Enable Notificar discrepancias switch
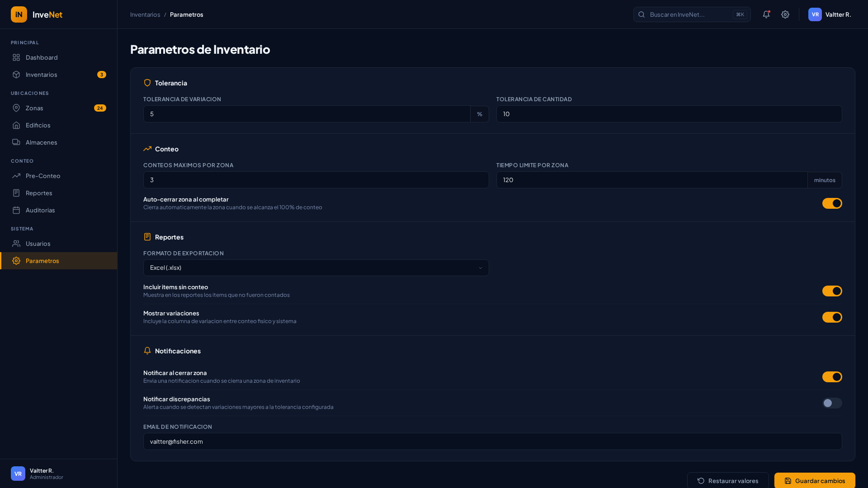 pyautogui.click(x=832, y=403)
